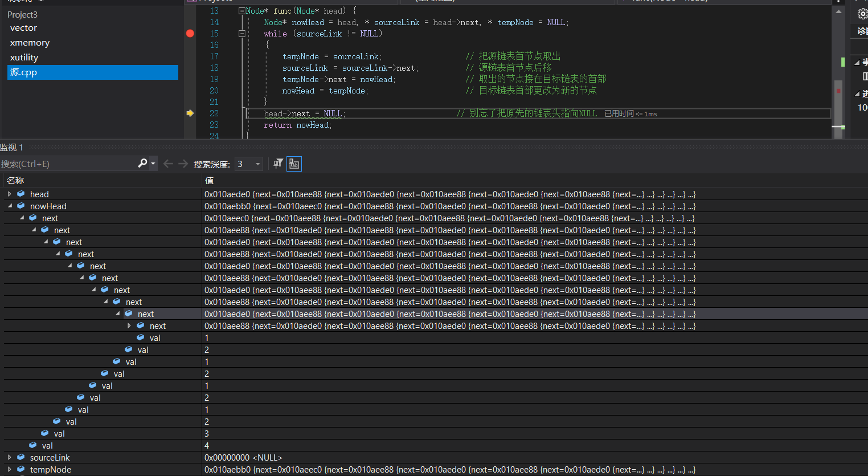This screenshot has width=868, height=476.
Task: Click the value of the sourceLink row showing NULL
Action: tap(243, 458)
